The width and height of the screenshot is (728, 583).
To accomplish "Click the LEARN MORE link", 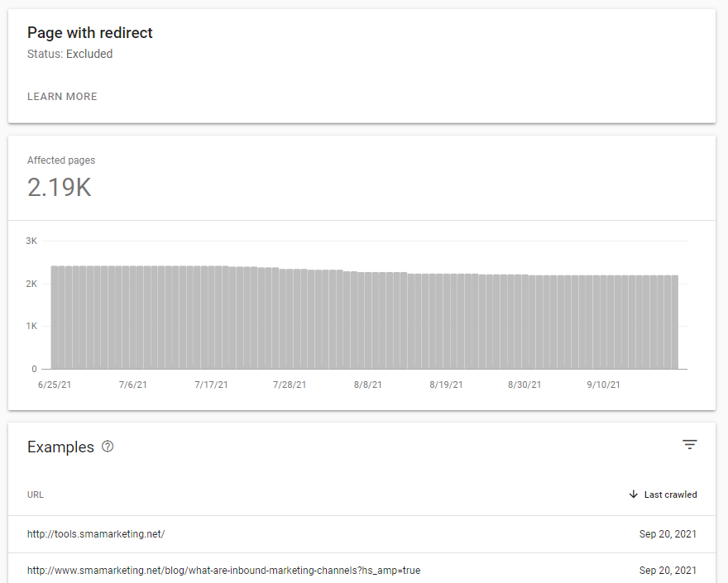I will (62, 97).
